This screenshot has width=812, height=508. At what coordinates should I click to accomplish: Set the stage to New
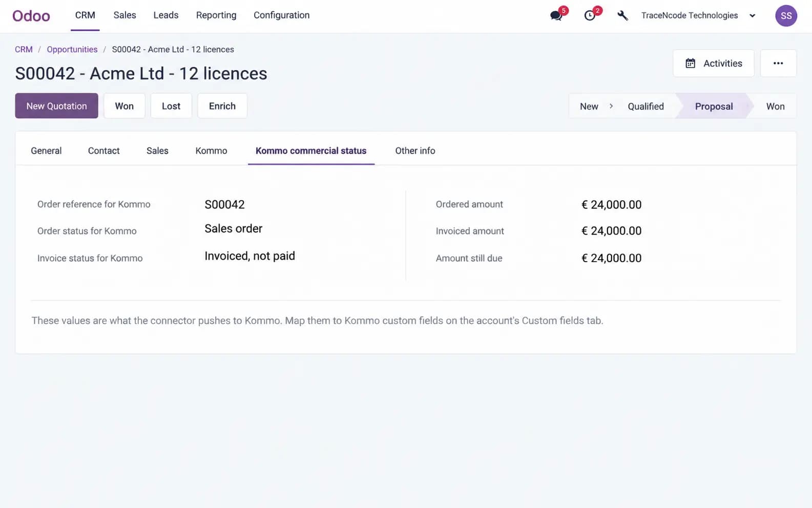click(x=589, y=106)
